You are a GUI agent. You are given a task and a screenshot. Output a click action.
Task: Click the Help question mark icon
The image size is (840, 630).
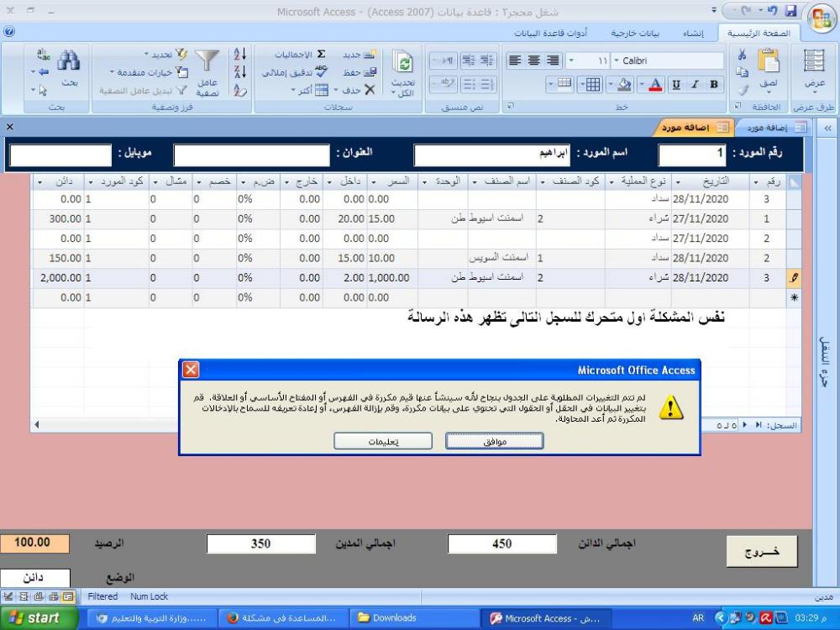pos(9,32)
